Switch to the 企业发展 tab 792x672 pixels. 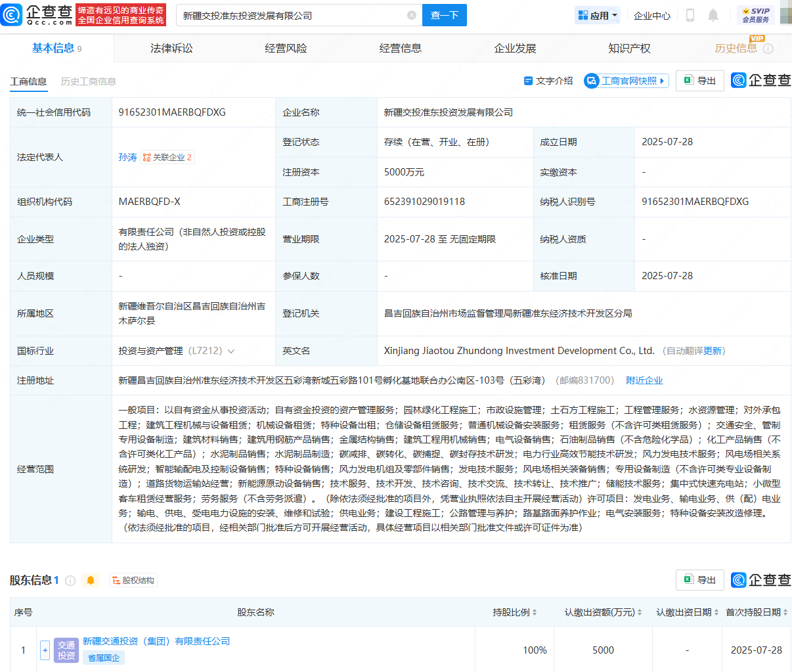(x=515, y=49)
